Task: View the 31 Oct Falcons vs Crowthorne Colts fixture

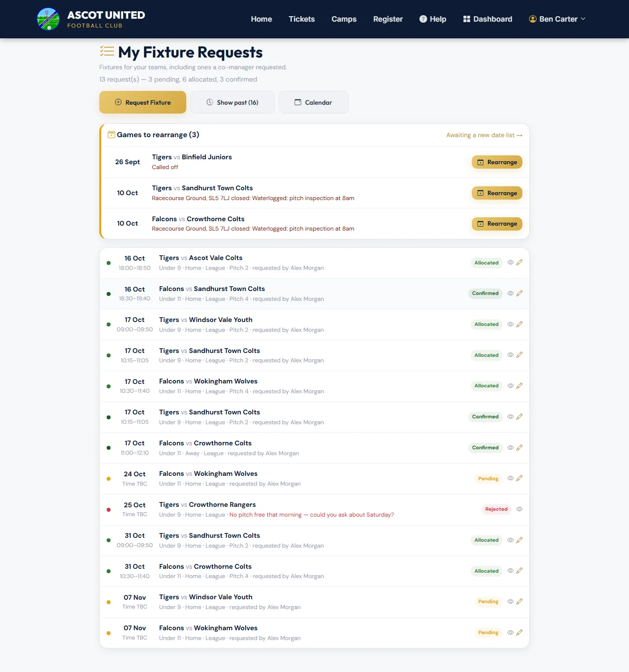Action: tap(511, 571)
